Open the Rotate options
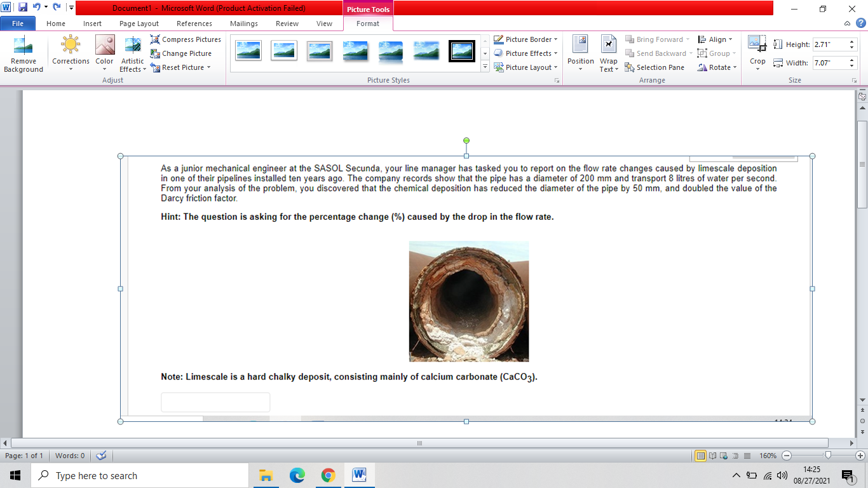This screenshot has height=488, width=868. [x=717, y=67]
